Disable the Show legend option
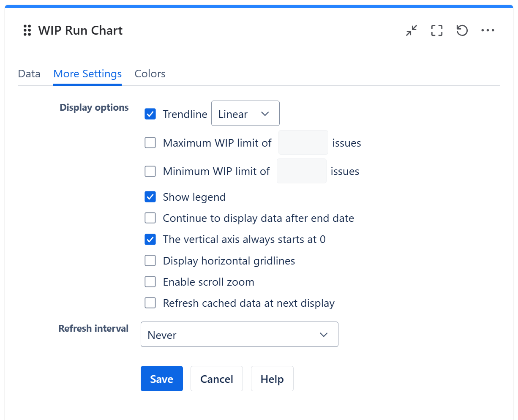The height and width of the screenshot is (420, 518). pyautogui.click(x=150, y=197)
